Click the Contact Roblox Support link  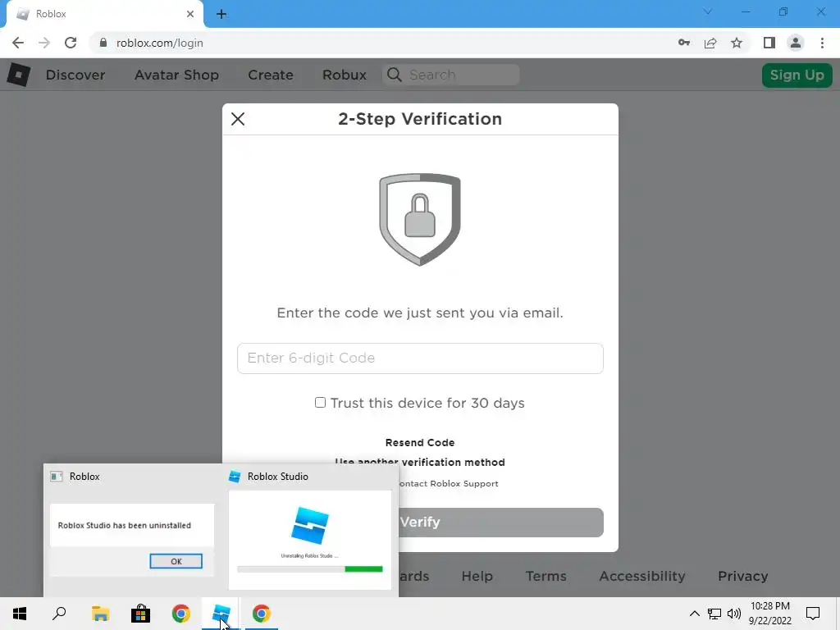pos(449,483)
